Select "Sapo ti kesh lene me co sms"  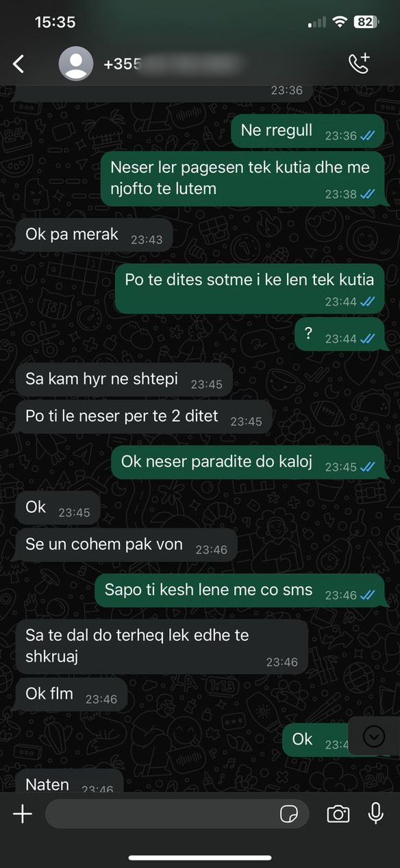tap(240, 590)
